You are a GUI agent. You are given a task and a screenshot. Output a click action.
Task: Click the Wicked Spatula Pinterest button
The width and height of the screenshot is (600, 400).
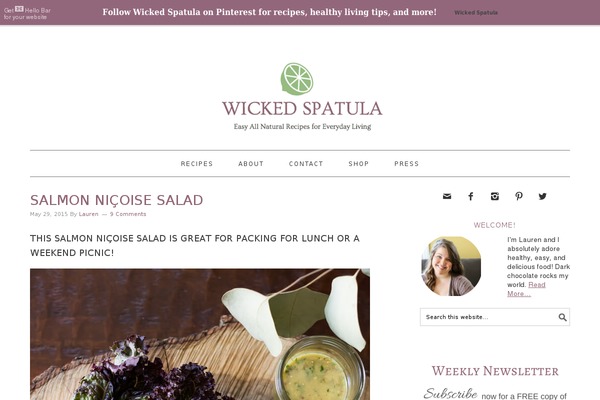476,13
